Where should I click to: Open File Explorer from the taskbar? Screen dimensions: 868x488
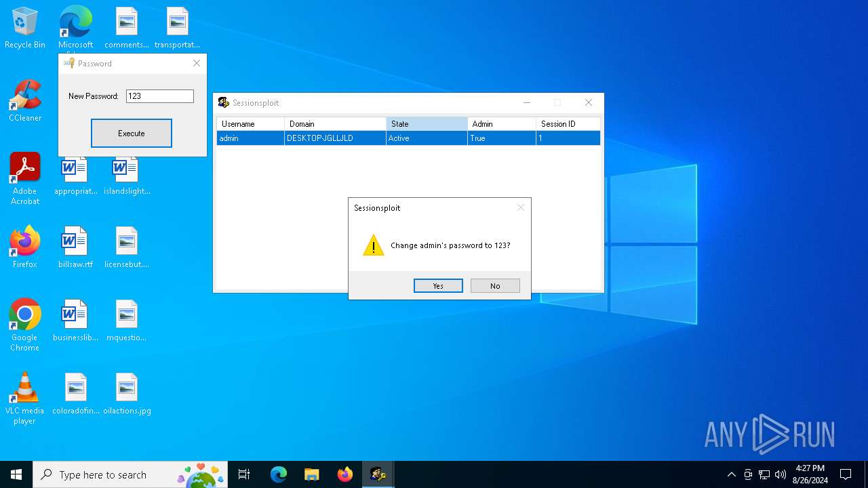tap(311, 474)
